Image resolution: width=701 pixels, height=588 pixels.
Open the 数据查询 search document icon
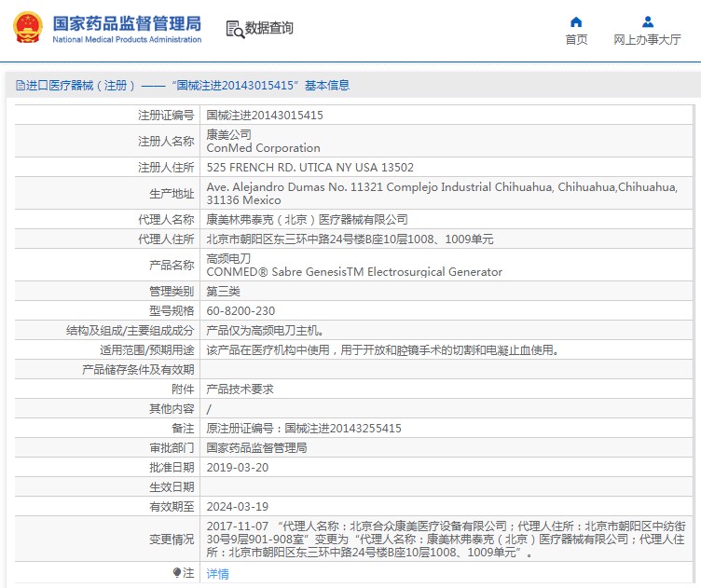[235, 29]
